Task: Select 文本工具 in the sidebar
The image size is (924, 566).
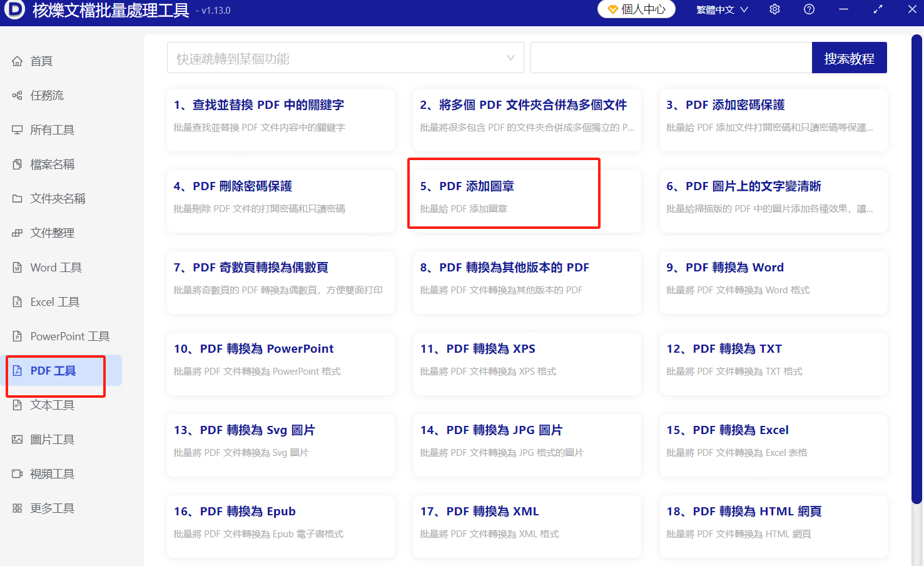Action: (x=50, y=405)
